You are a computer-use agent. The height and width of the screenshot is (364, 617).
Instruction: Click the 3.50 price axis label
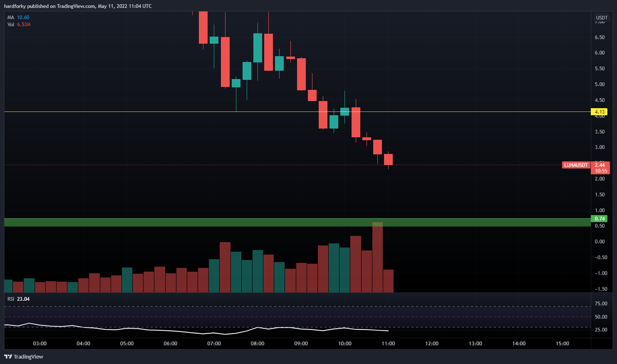pos(600,132)
